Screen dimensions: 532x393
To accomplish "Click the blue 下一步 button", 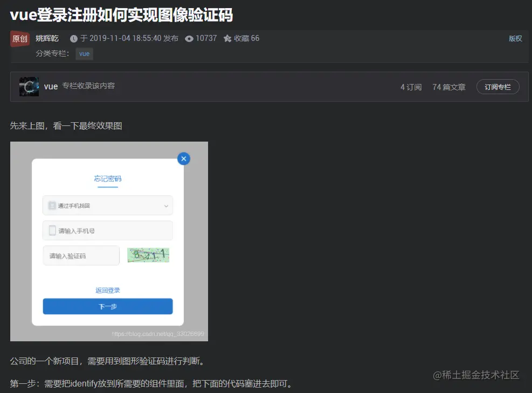I will click(x=108, y=306).
